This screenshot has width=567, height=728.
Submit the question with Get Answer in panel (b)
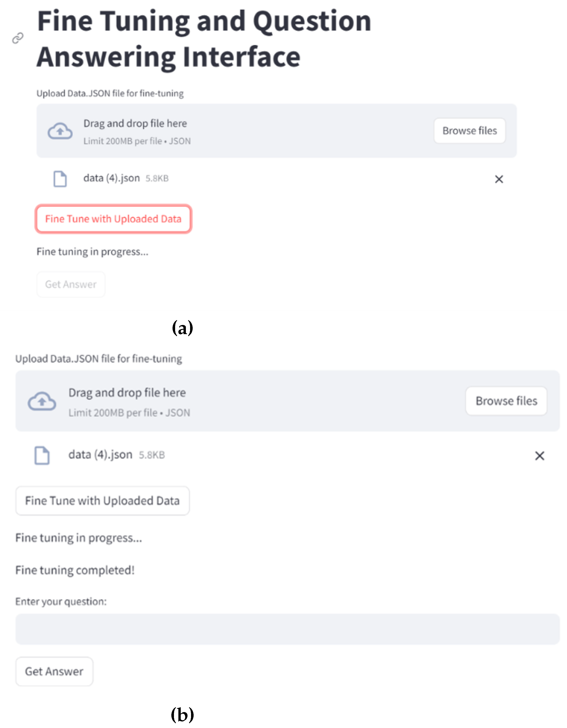(x=54, y=671)
